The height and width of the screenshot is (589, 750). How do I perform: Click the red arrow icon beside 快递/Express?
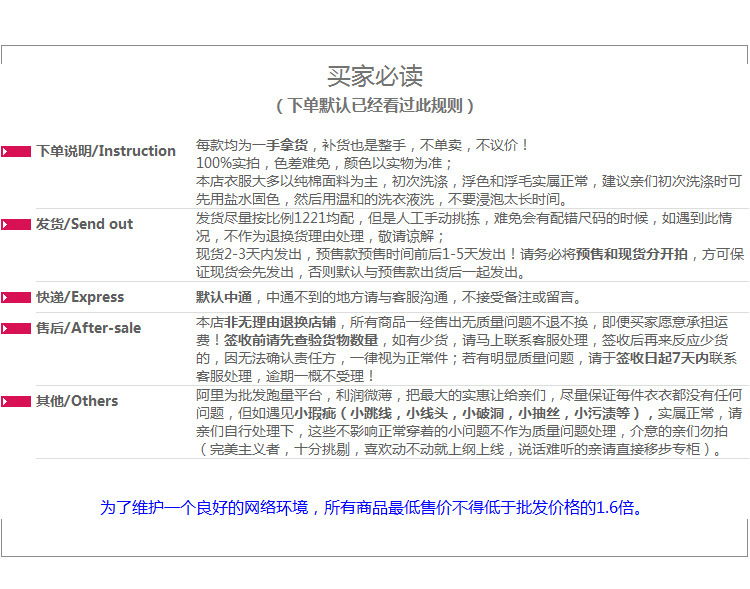click(x=16, y=298)
